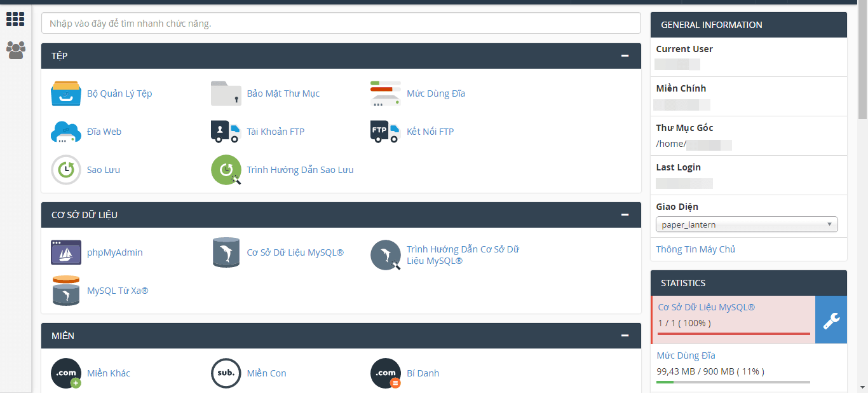Open the Mức Dùng Đĩa disk usage icon

386,93
